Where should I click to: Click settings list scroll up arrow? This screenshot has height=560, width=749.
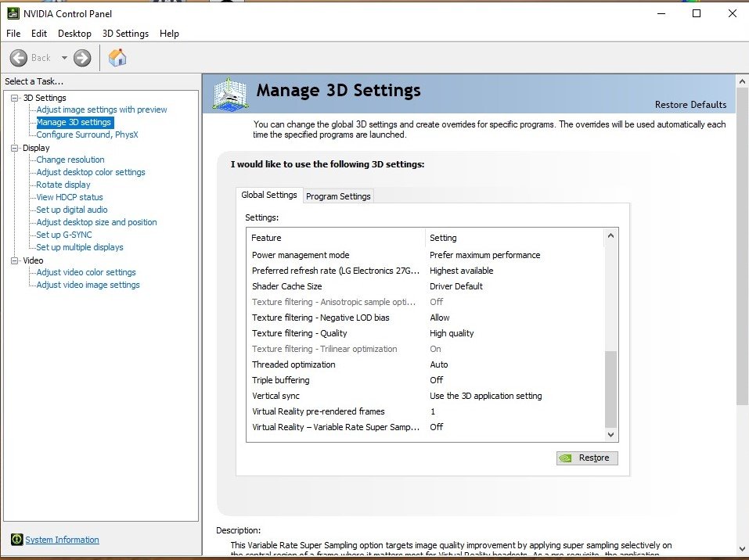pos(610,235)
